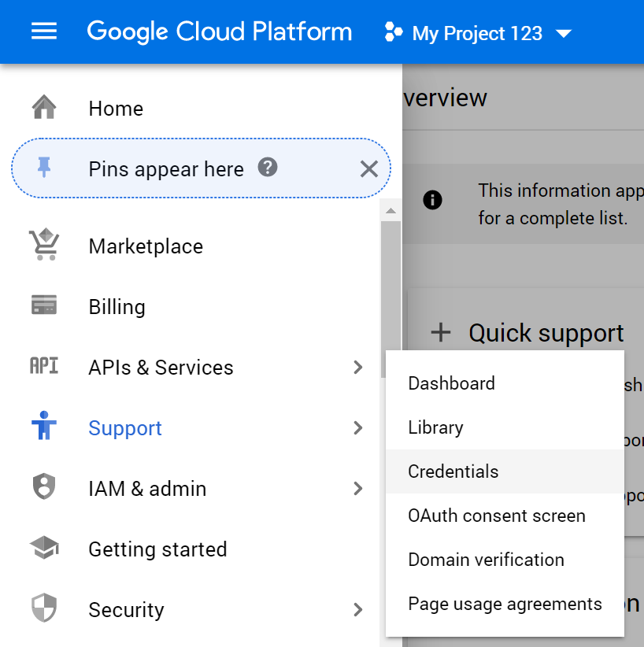
Task: Expand the IAM & admin chevron
Action: click(358, 489)
